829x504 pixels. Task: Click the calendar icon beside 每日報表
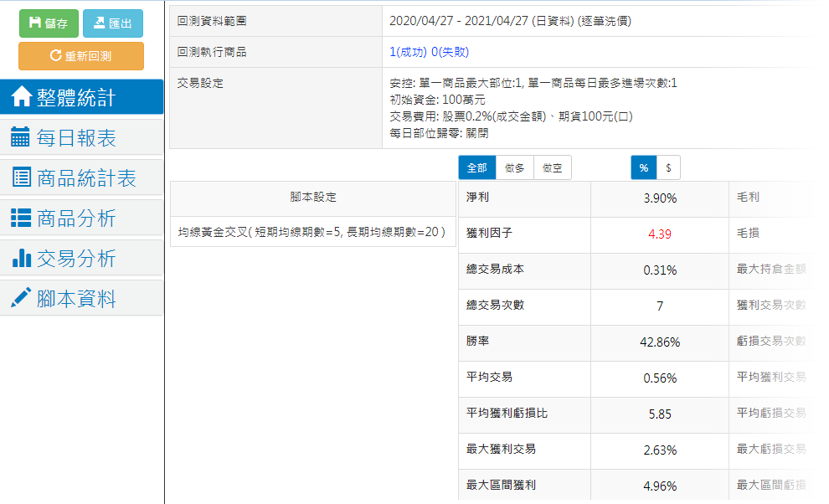[x=21, y=137]
